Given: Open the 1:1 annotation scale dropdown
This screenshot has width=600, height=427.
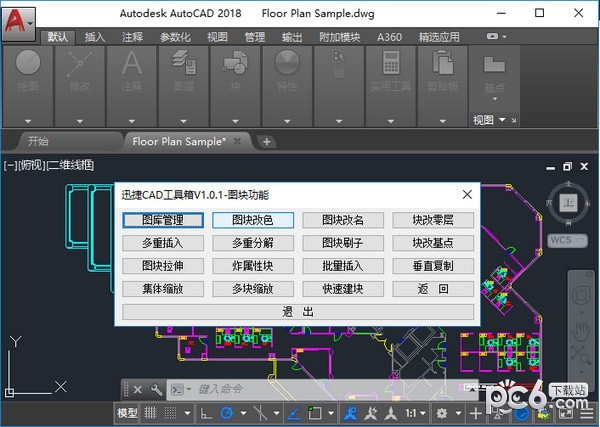Looking at the screenshot, I should pos(416,413).
